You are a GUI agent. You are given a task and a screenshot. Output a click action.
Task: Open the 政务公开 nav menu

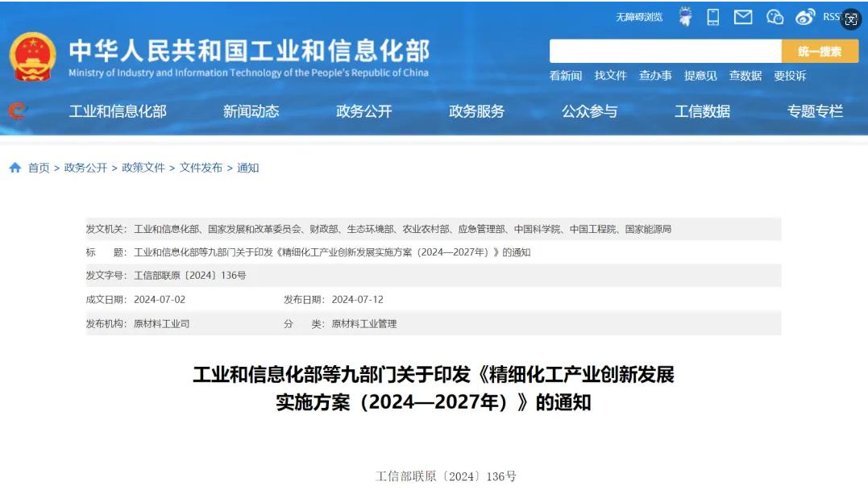[x=363, y=111]
